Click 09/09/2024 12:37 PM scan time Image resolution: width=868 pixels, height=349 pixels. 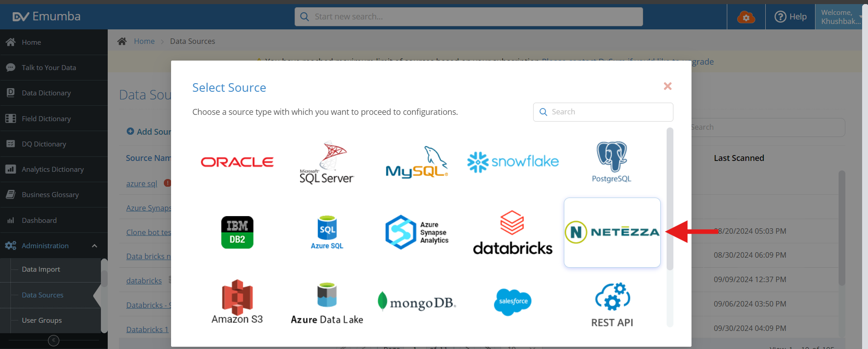(750, 280)
